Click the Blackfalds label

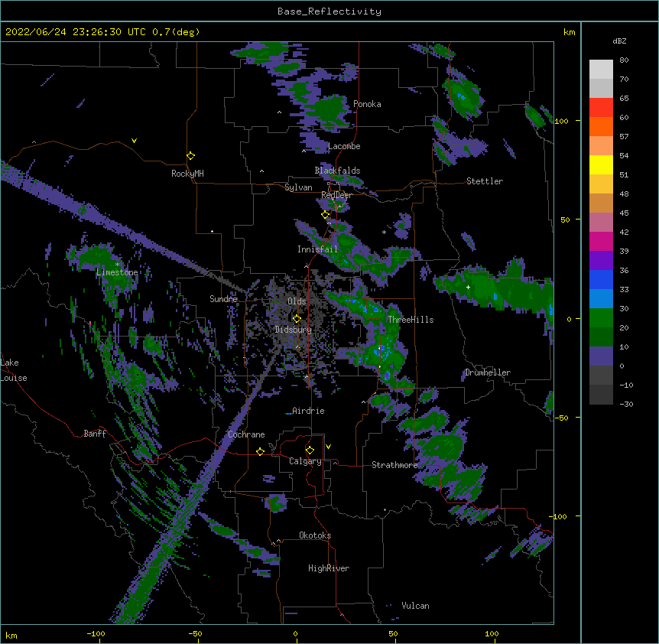coord(337,171)
